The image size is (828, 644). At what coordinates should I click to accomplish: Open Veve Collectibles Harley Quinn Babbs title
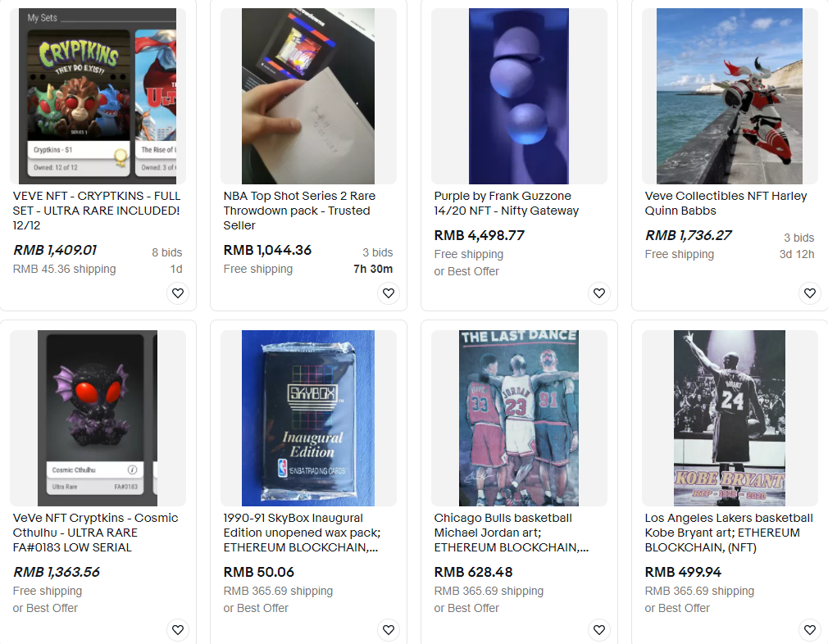(726, 203)
